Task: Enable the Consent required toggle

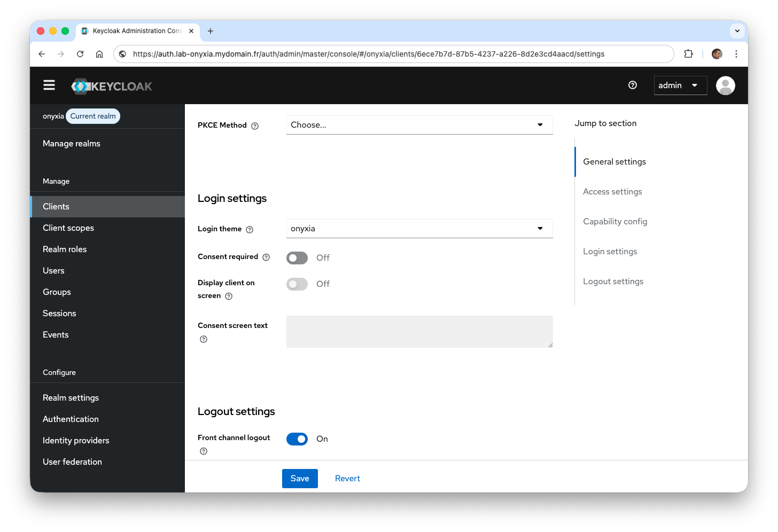Action: pos(297,257)
